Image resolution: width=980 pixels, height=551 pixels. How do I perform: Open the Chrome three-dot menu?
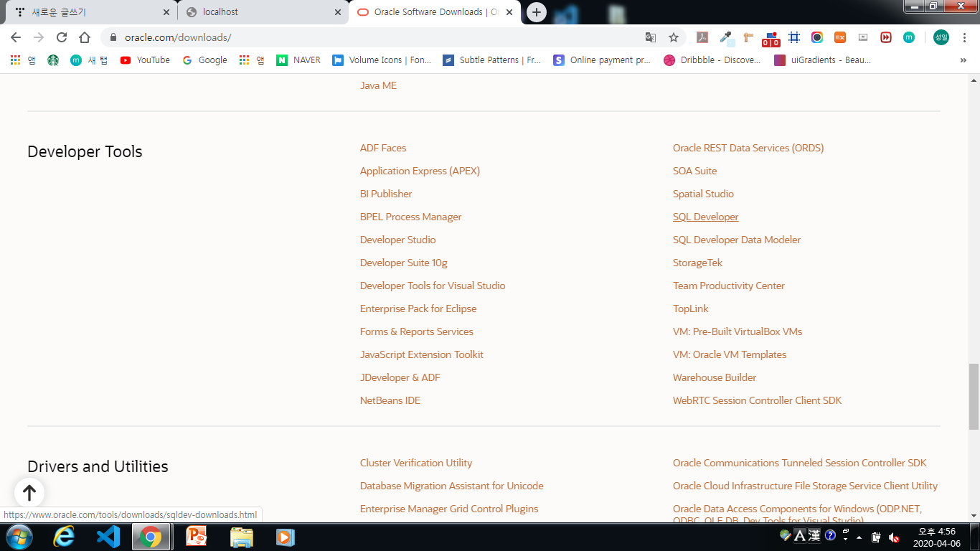tap(964, 37)
